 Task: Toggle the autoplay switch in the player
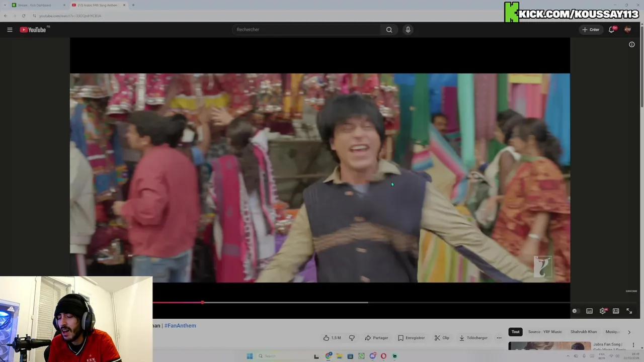[x=575, y=311]
